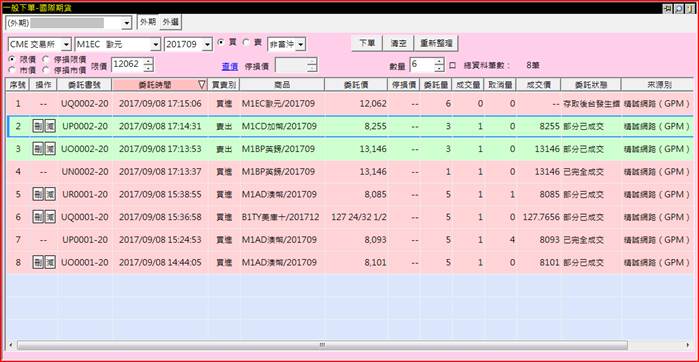Open the (外期) account dropdown
Screen dimensions: 699x362
[127, 23]
